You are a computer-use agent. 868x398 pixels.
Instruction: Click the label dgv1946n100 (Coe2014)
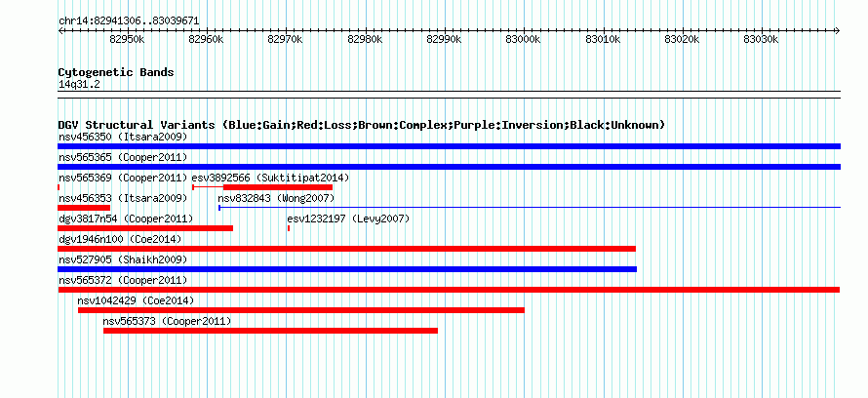[x=120, y=239]
